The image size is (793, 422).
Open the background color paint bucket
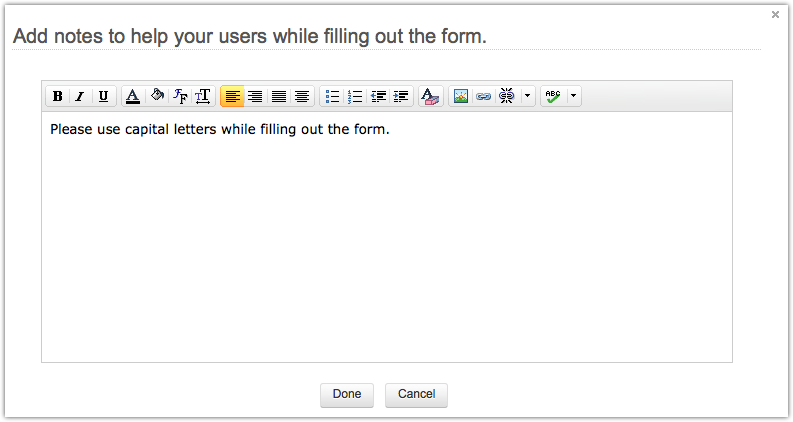click(157, 96)
